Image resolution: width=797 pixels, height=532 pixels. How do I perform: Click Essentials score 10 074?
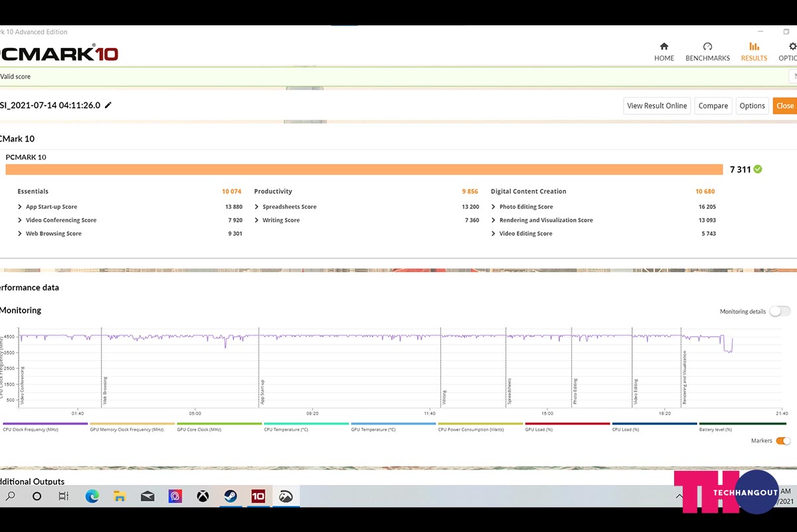231,191
